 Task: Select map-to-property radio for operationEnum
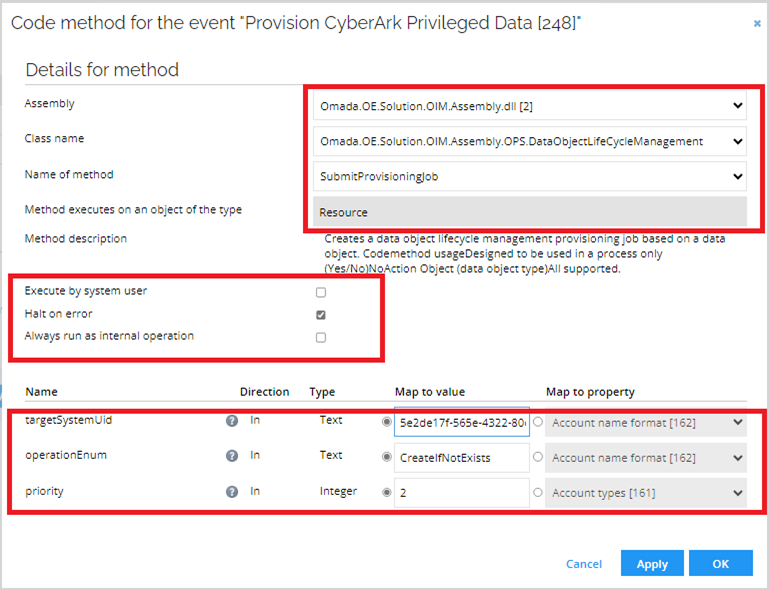(x=538, y=457)
